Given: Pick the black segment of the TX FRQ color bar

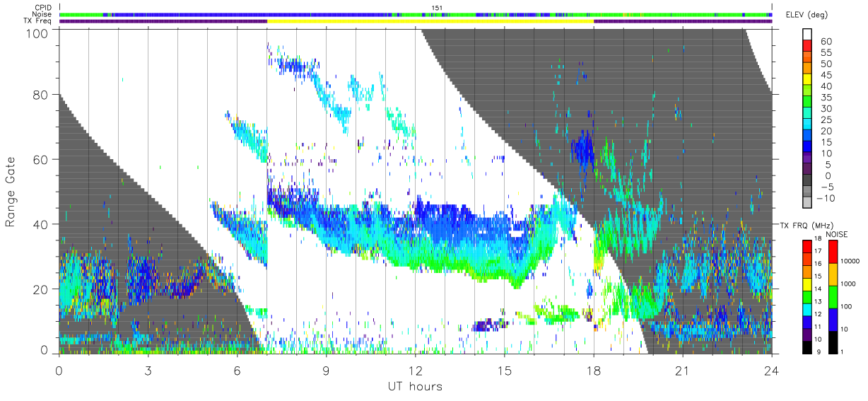Looking at the screenshot, I should (807, 346).
